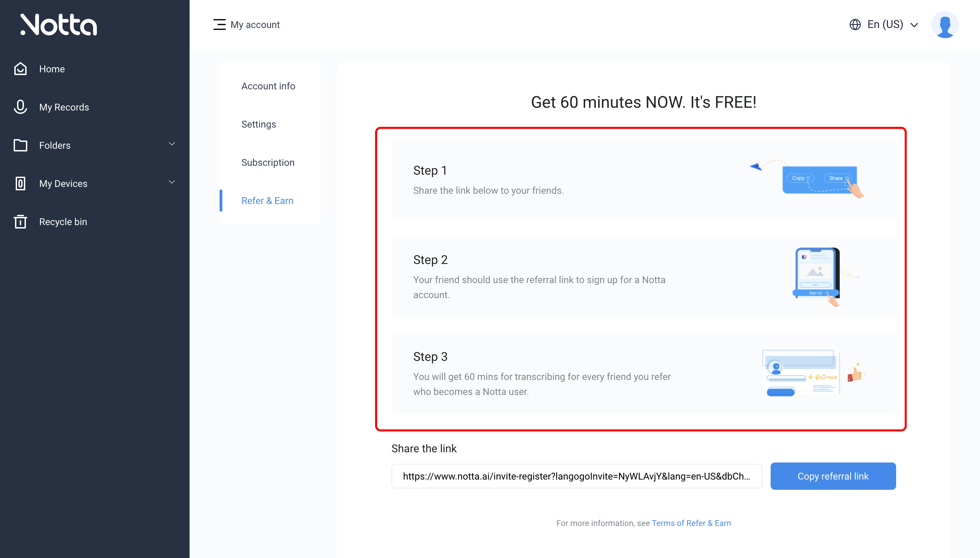Click the 'Share the link' label

(424, 449)
